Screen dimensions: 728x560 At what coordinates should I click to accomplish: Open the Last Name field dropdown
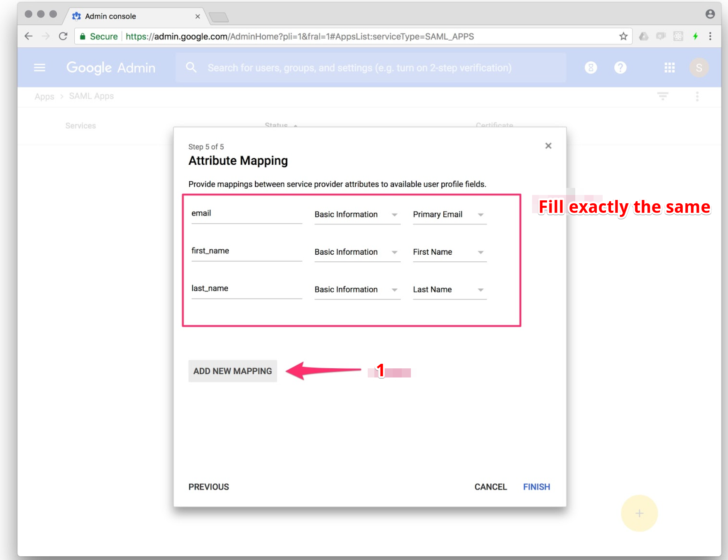click(450, 290)
